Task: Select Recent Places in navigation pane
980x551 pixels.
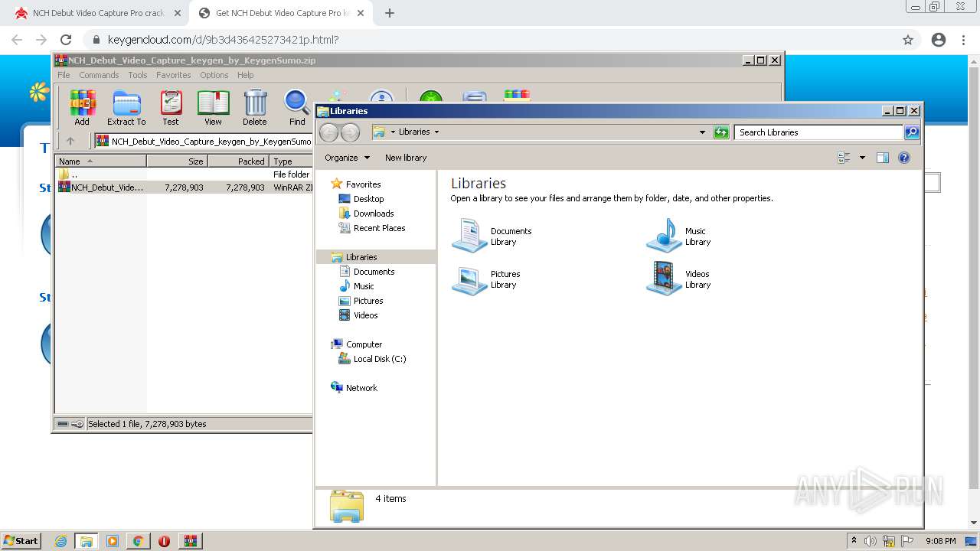Action: click(x=379, y=228)
